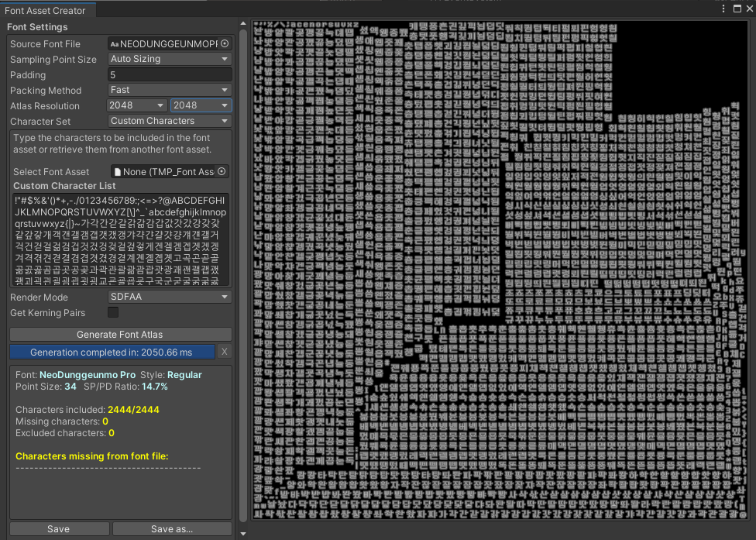Click the Generation completed progress bar
The image size is (756, 540).
(112, 351)
